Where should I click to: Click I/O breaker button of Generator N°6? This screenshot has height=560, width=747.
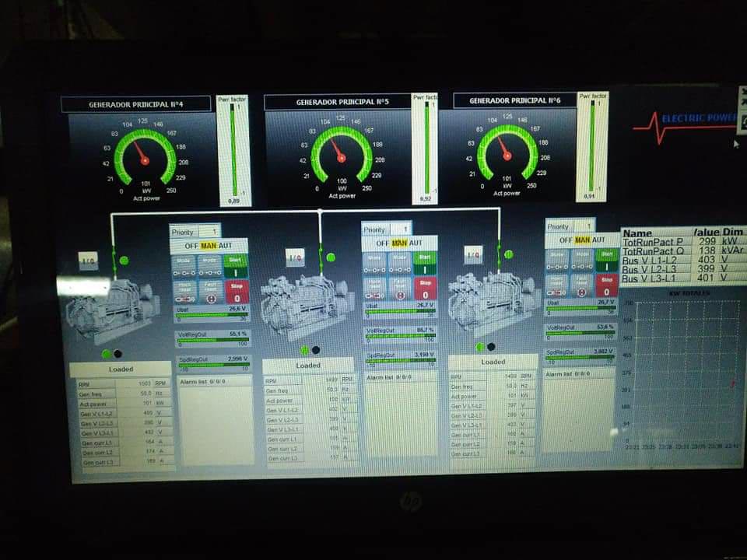(x=473, y=254)
